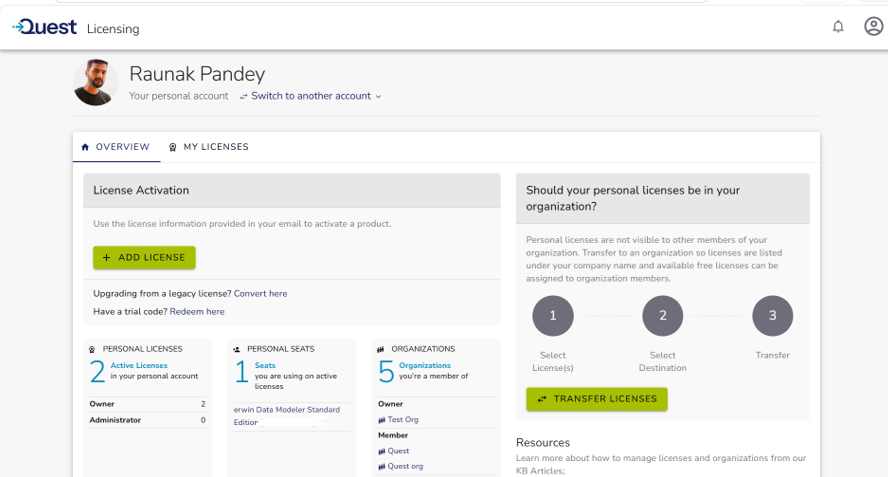888x477 pixels.
Task: Click Raunak Pandey's profile photo
Action: click(95, 82)
